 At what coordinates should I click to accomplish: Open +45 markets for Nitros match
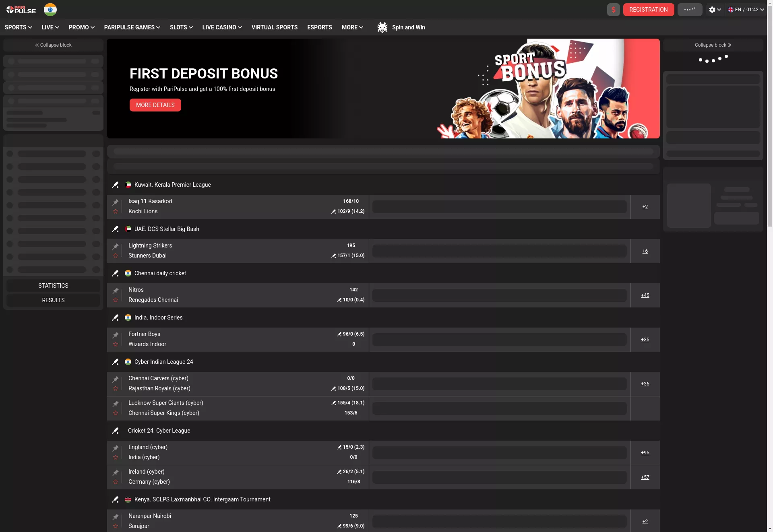(645, 295)
